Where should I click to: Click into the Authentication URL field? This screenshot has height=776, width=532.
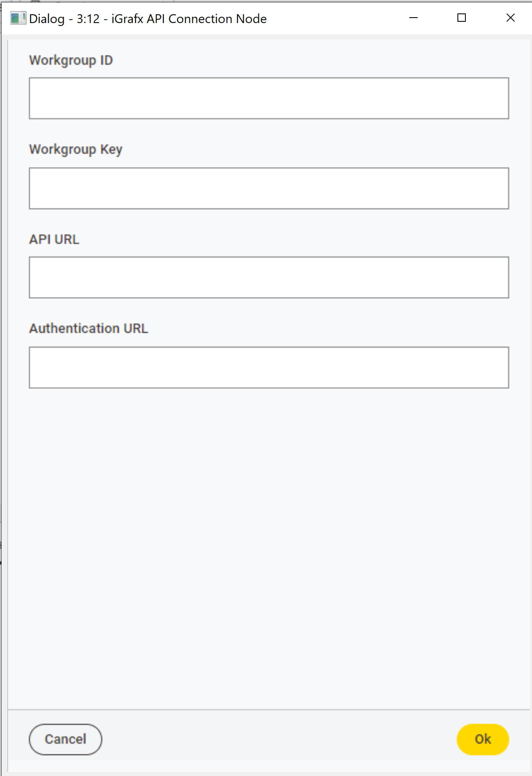click(269, 367)
